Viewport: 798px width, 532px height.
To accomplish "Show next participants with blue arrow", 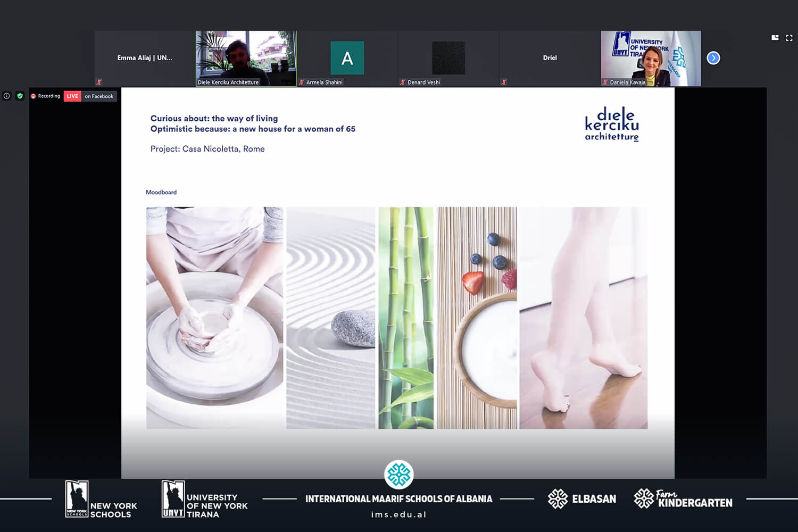I will point(713,58).
